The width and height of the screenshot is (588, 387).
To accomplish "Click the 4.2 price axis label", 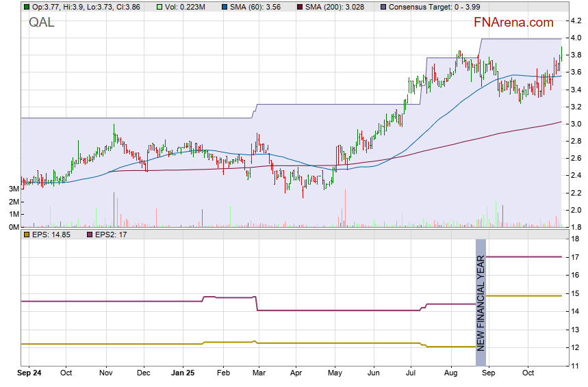I will click(x=576, y=21).
